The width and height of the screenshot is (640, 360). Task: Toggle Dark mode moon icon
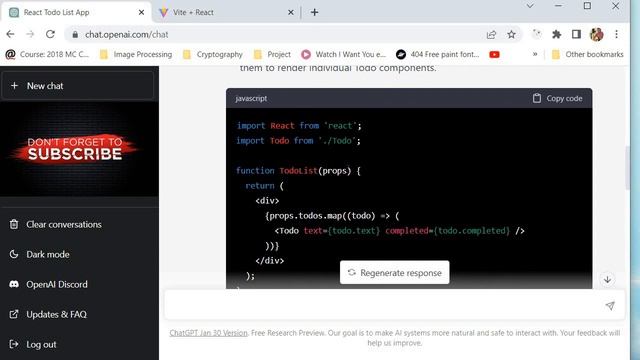14,254
